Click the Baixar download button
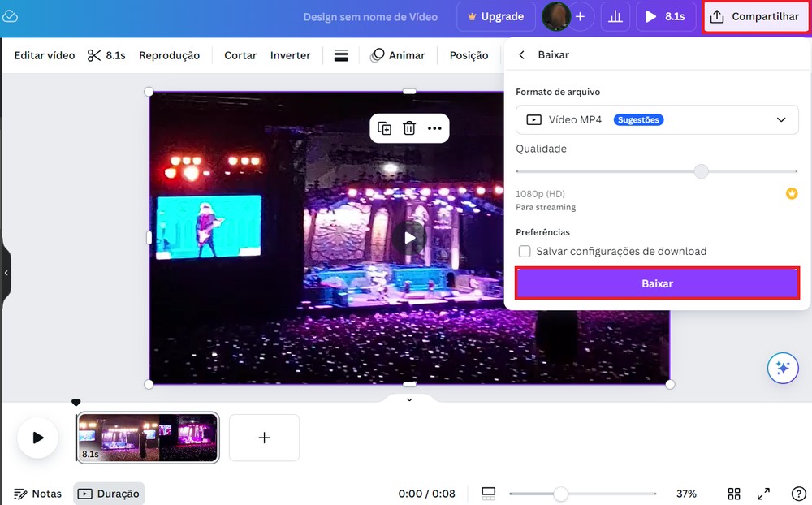 657,283
